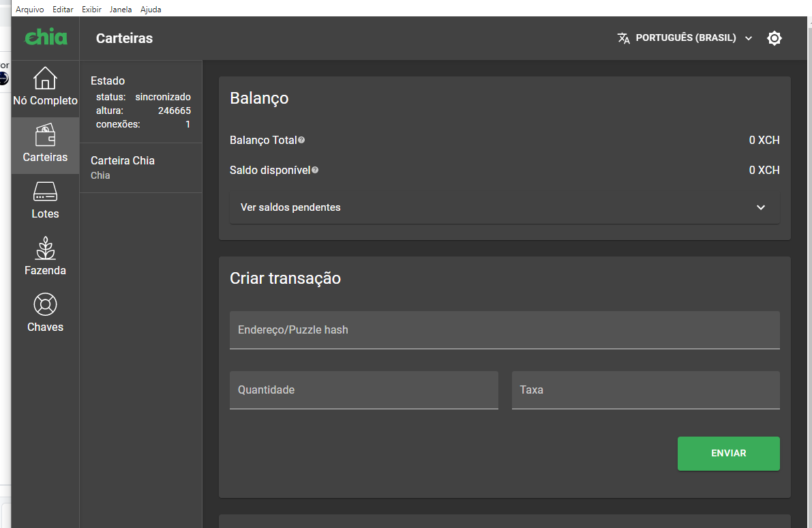Click the green ENVIAR button

tap(728, 454)
